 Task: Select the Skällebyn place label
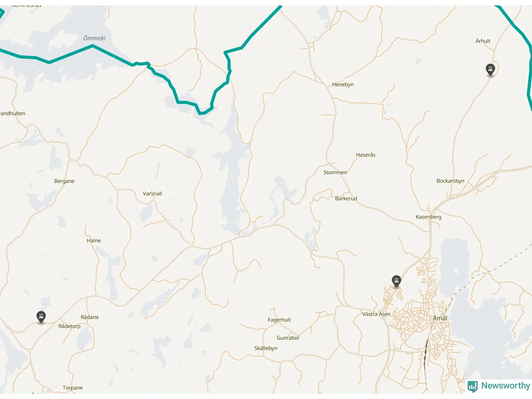[x=266, y=348]
